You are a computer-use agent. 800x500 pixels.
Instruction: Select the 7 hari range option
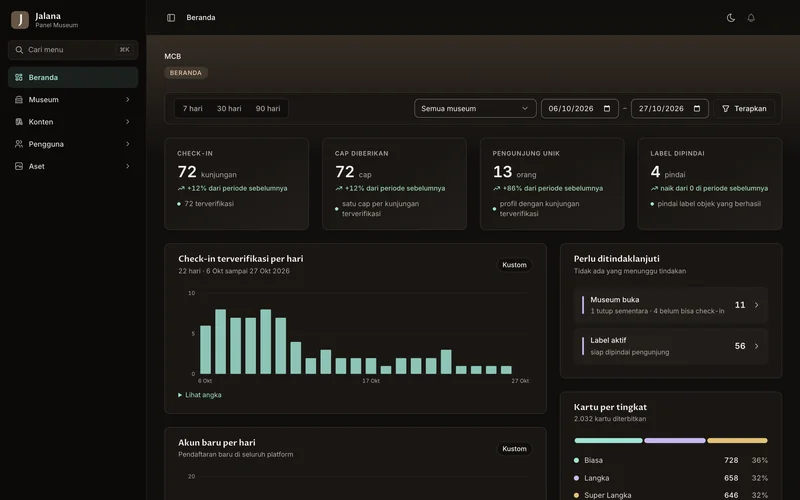tap(192, 109)
